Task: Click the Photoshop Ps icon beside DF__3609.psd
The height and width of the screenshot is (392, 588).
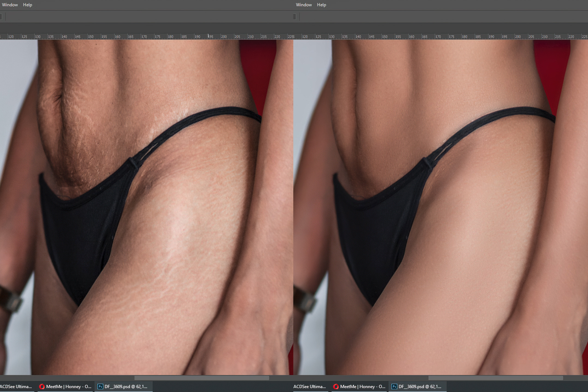Action: [x=101, y=386]
